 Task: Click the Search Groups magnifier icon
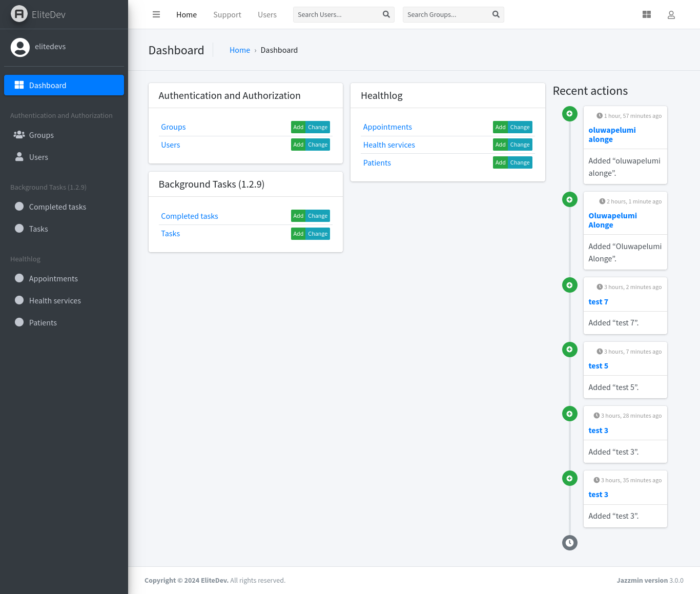pyautogui.click(x=496, y=14)
